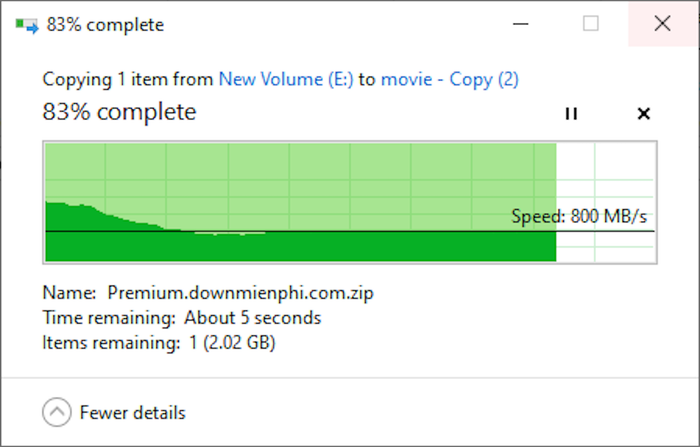700x447 pixels.
Task: Open the New Volume (E:) source link
Action: pos(286,79)
